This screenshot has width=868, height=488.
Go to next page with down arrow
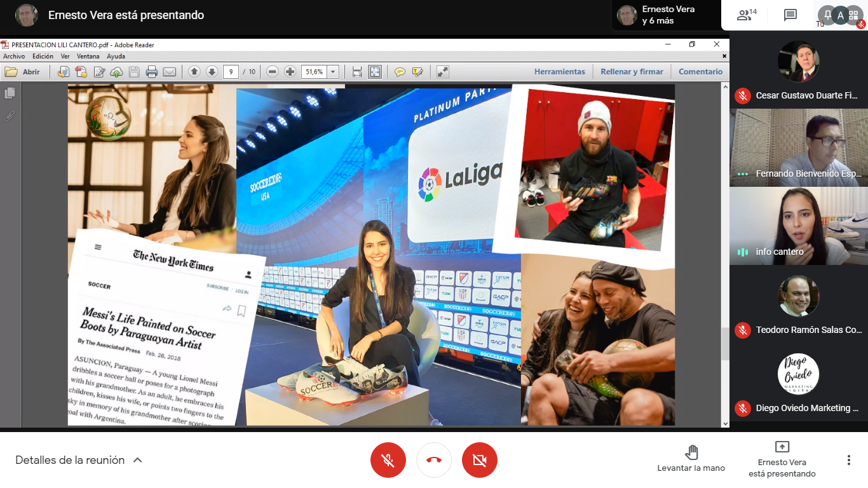(212, 72)
